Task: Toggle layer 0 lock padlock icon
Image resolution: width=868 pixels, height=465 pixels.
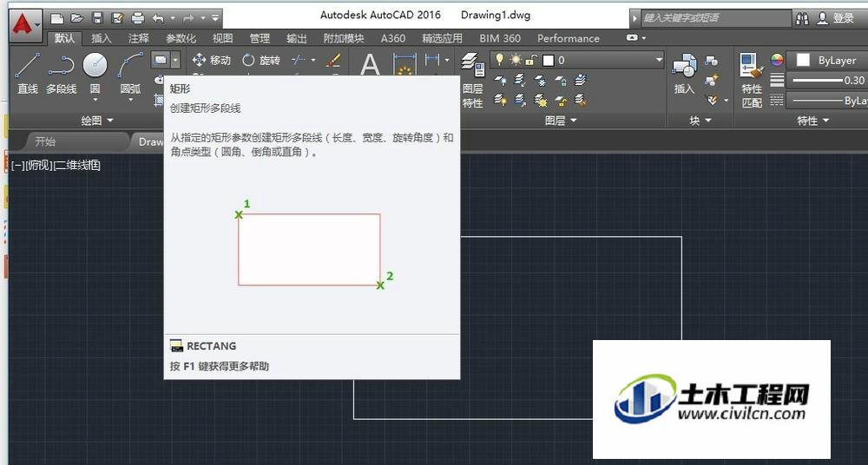Action: (530, 60)
